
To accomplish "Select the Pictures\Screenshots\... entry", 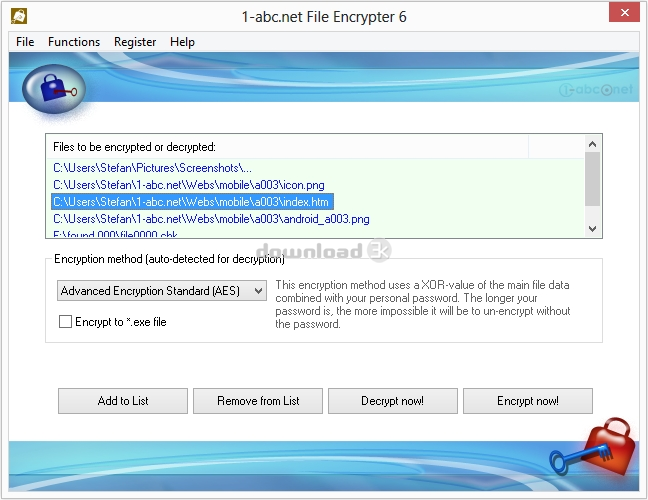I will (152, 168).
